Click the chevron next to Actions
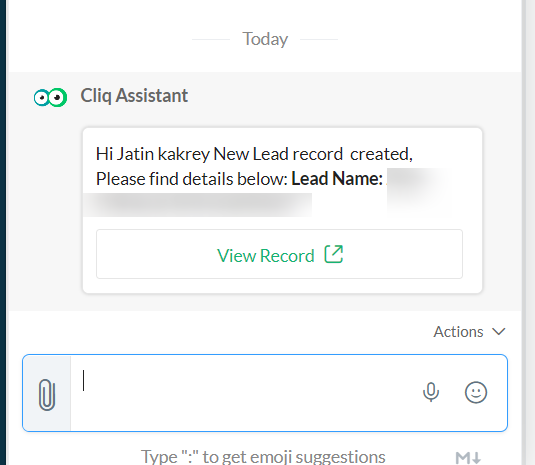Viewport: 535px width, 465px height. coord(498,332)
